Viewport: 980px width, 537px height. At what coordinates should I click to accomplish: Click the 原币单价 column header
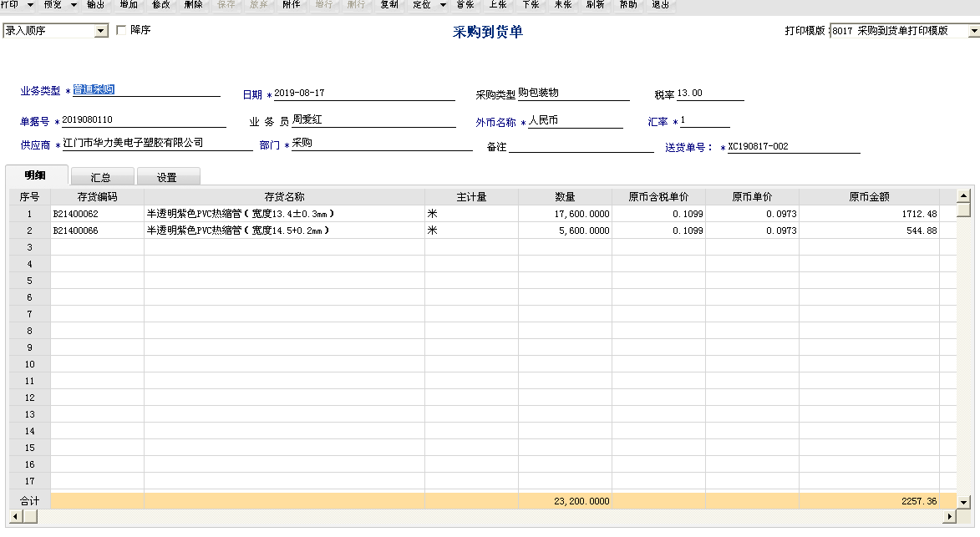point(752,197)
